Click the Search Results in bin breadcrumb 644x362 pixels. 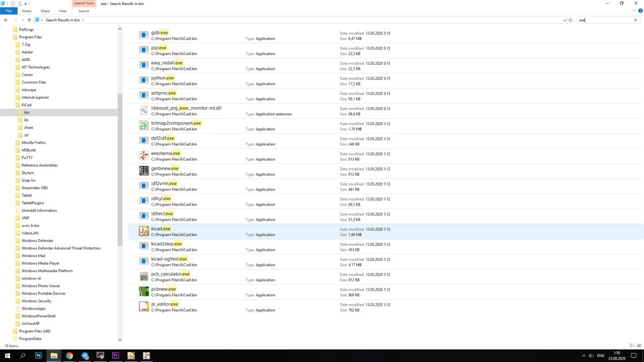coord(63,20)
